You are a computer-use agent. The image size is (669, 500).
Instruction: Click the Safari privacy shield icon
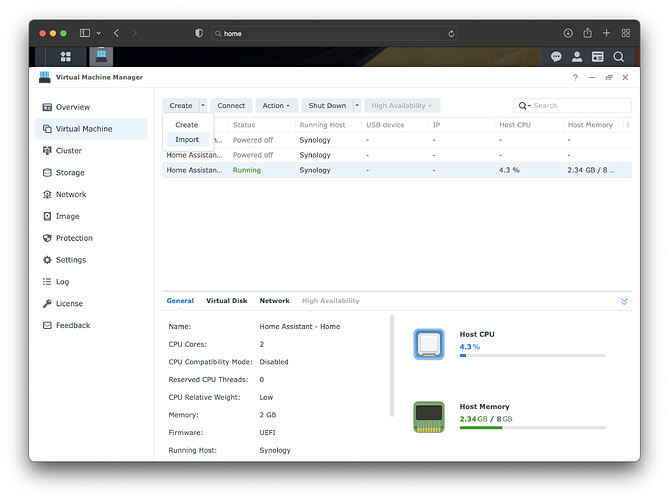[x=199, y=33]
